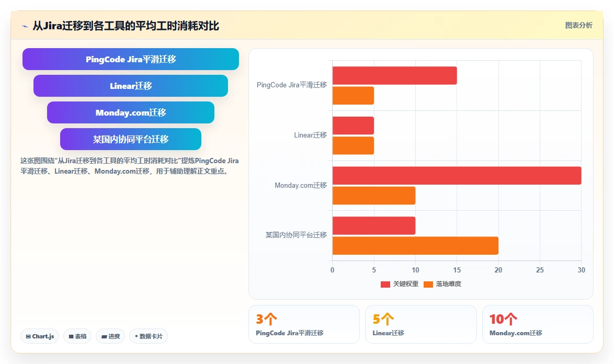The height and width of the screenshot is (364, 614).
Task: Click the lightning icon beside the title
Action: point(25,26)
